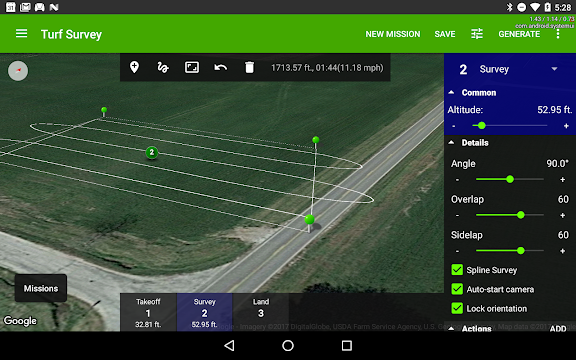Click the Altitude slider handle
The width and height of the screenshot is (576, 360).
(x=482, y=126)
